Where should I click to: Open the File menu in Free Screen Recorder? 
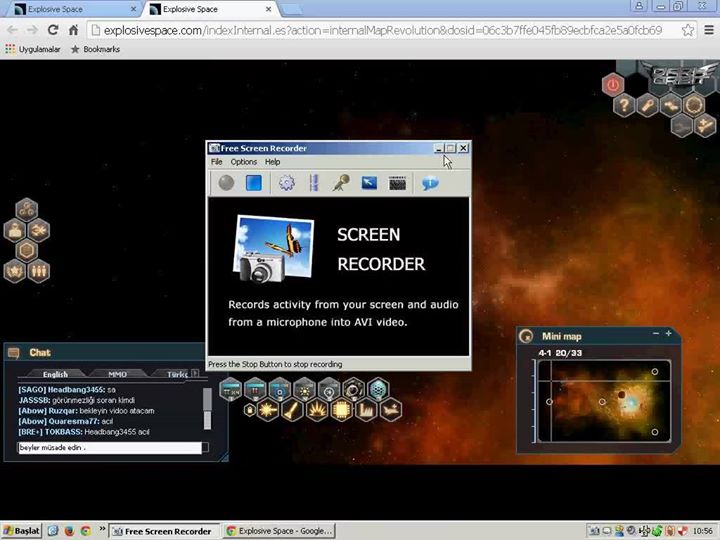216,162
